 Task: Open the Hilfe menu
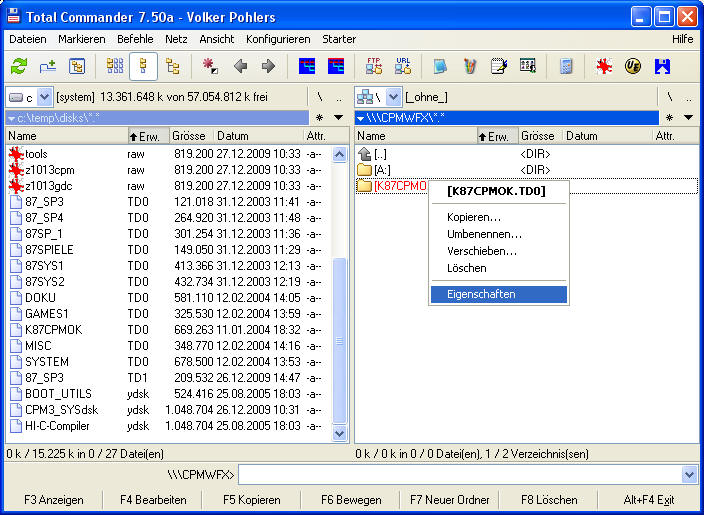pos(682,39)
